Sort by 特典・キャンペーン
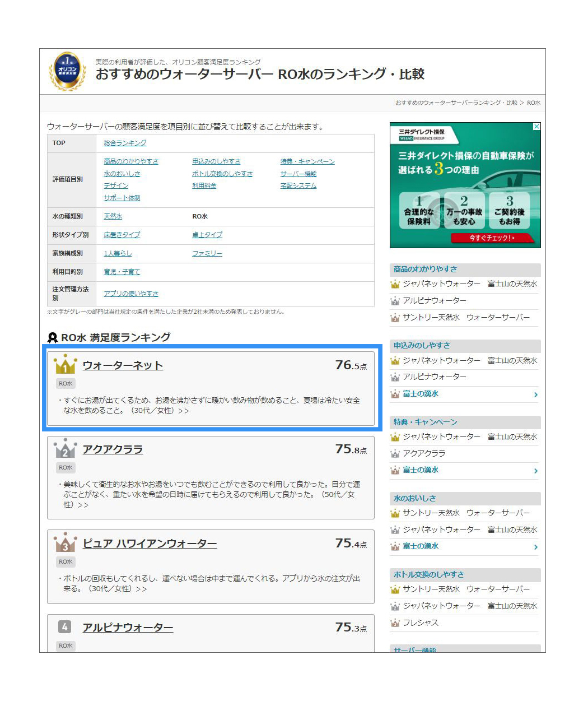This screenshot has height=706, width=588. tap(307, 161)
